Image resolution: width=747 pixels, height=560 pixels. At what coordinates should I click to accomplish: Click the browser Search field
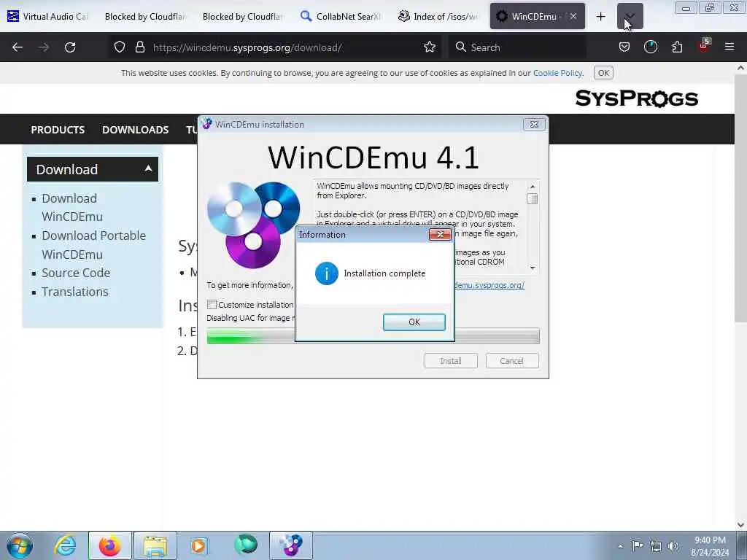click(x=517, y=47)
